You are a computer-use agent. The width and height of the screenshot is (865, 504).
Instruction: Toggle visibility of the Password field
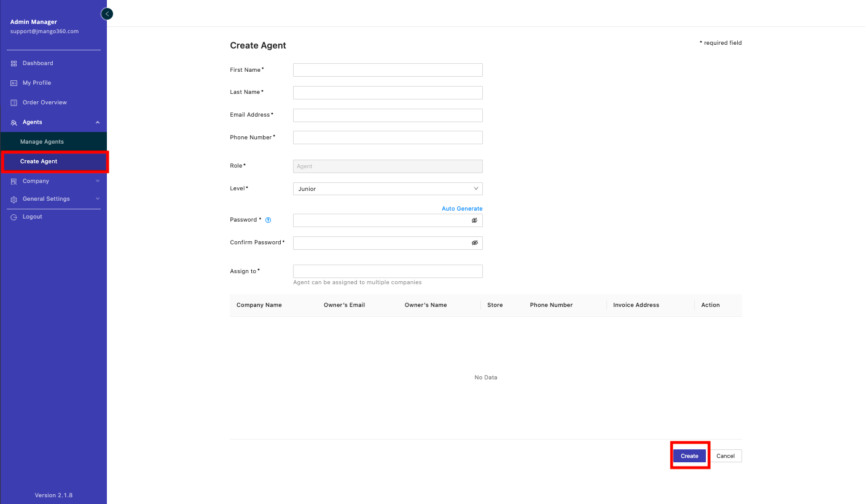click(474, 220)
